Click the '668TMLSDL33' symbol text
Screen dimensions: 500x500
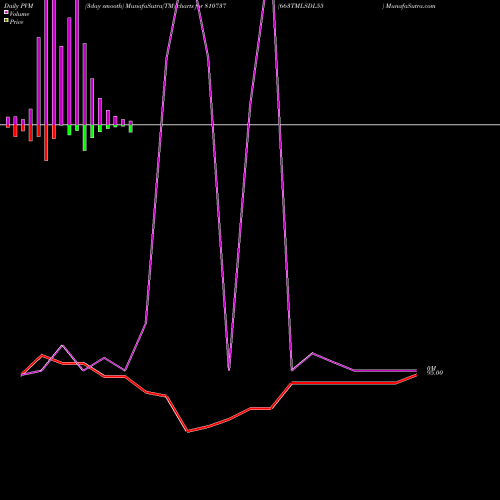point(301,6)
